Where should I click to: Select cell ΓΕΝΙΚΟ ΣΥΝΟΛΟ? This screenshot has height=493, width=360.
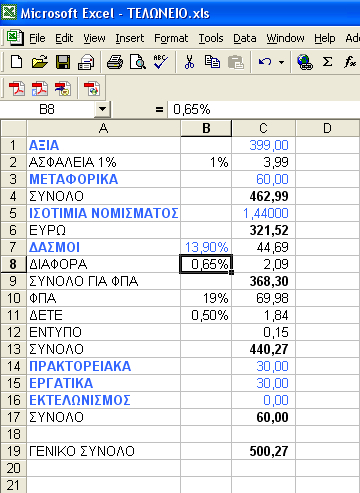(x=104, y=451)
